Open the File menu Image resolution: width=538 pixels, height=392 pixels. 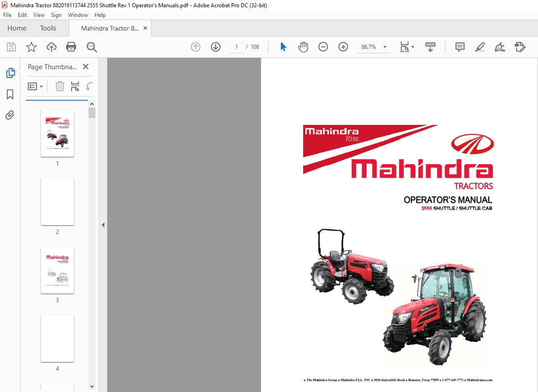[x=7, y=15]
